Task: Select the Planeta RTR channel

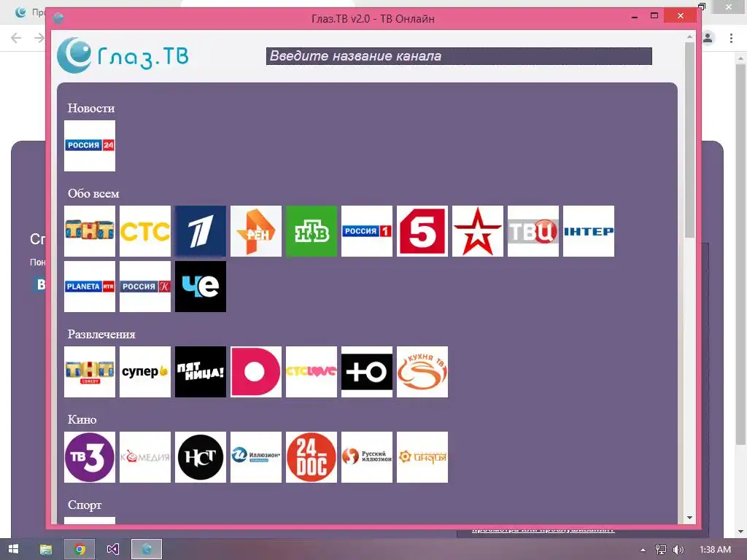Action: coord(90,287)
